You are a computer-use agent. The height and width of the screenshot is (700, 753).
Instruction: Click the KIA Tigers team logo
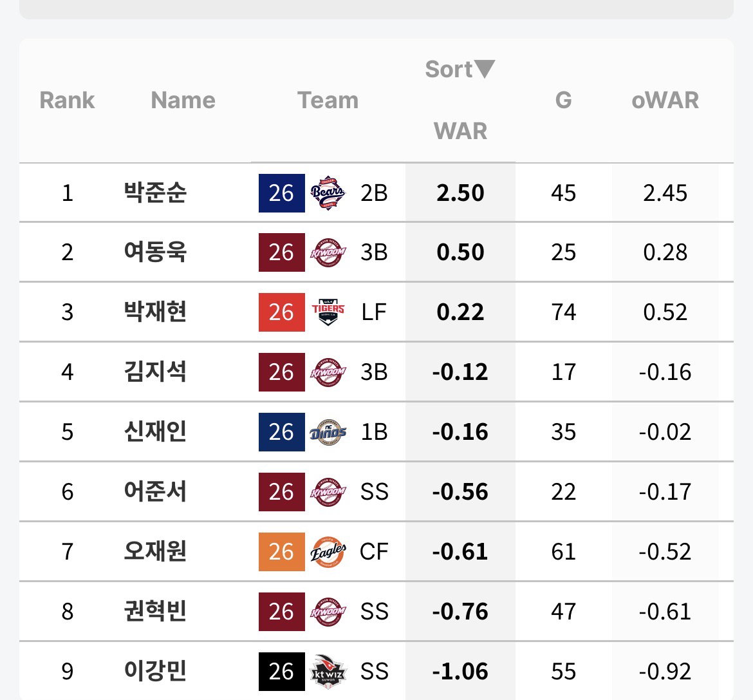click(328, 312)
